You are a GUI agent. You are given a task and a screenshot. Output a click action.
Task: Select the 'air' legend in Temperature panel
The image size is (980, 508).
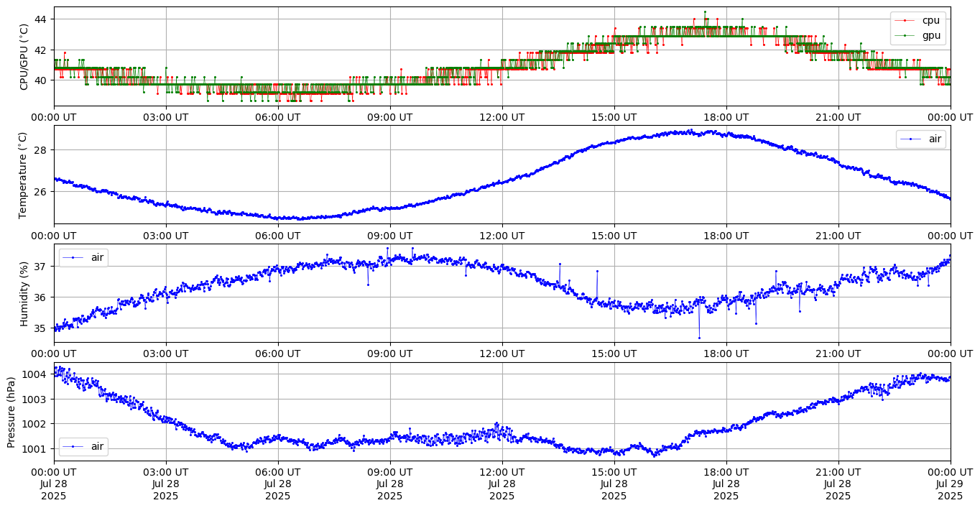[921, 139]
